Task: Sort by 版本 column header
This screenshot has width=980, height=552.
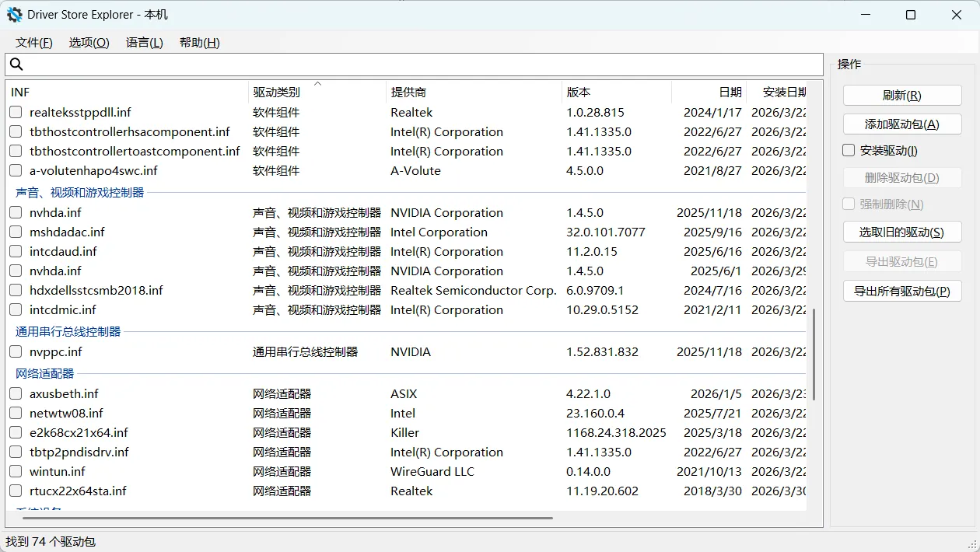Action: click(617, 92)
